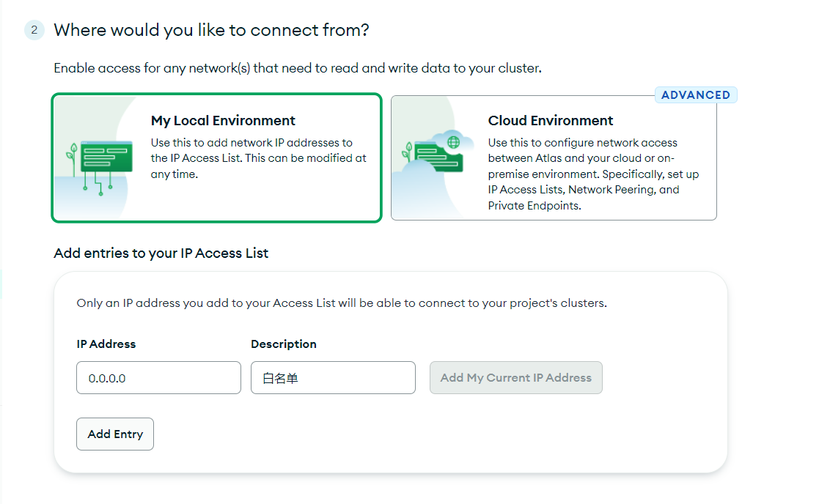Click the Cloud Environment title text
Image resolution: width=819 pixels, height=504 pixels.
[x=551, y=121]
